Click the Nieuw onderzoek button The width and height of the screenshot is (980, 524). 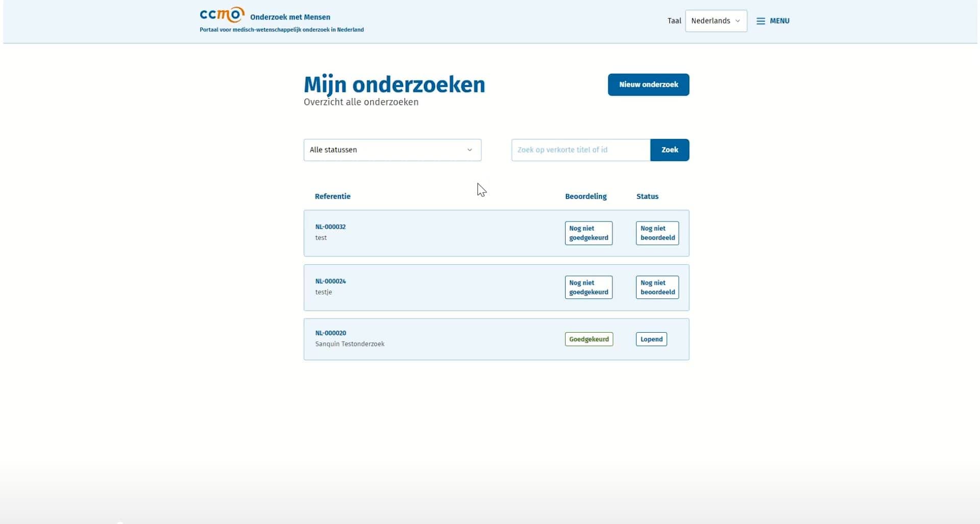coord(648,85)
